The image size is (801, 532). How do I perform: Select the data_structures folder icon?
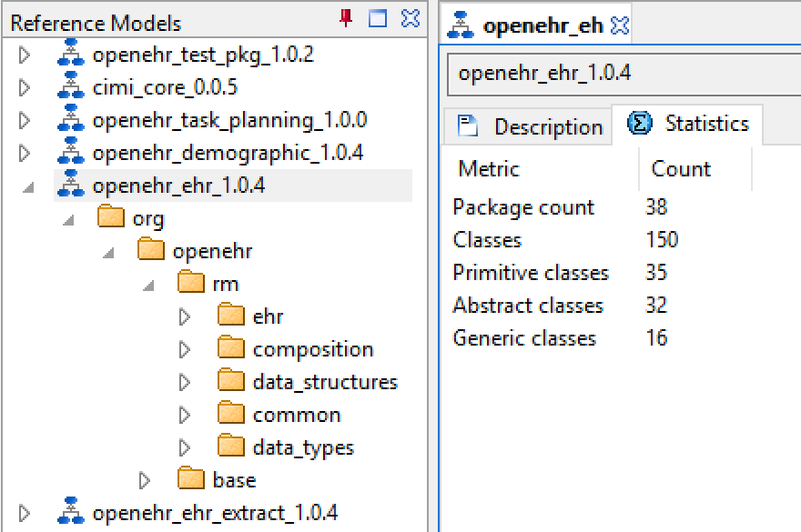[x=231, y=381]
